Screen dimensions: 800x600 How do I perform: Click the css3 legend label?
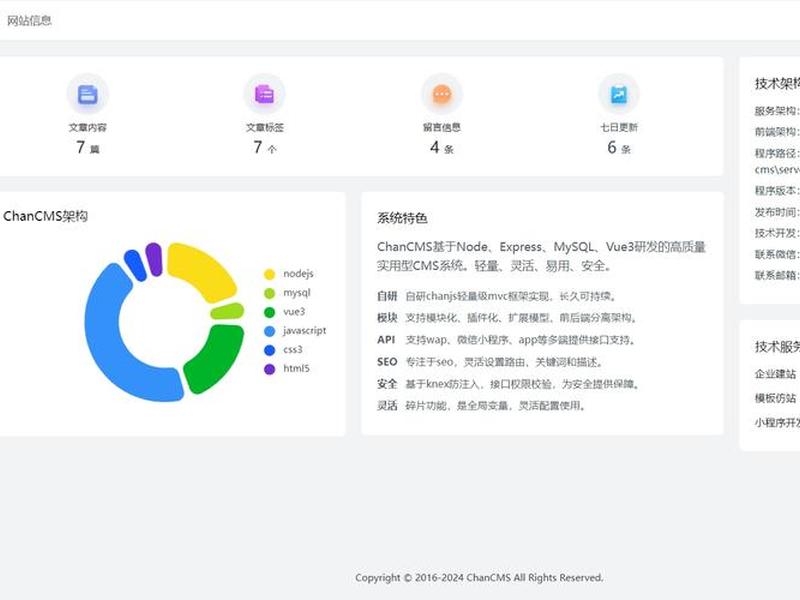(x=293, y=349)
